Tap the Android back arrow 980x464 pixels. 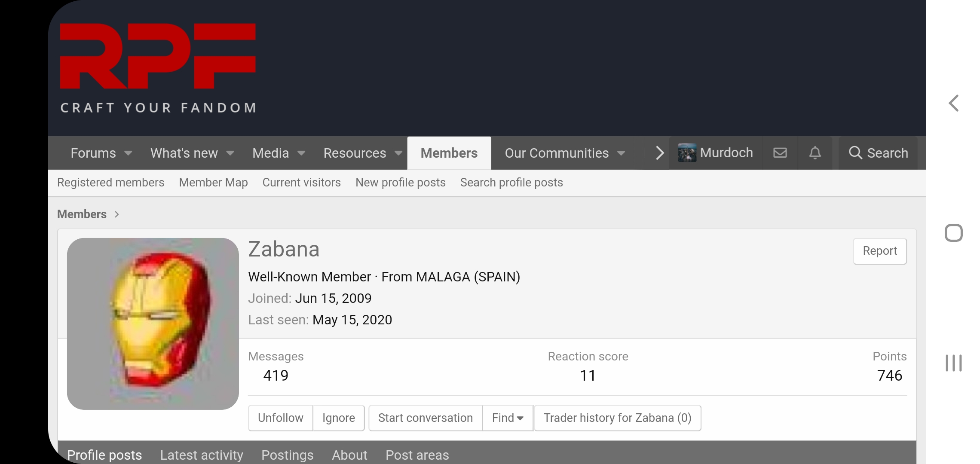954,103
